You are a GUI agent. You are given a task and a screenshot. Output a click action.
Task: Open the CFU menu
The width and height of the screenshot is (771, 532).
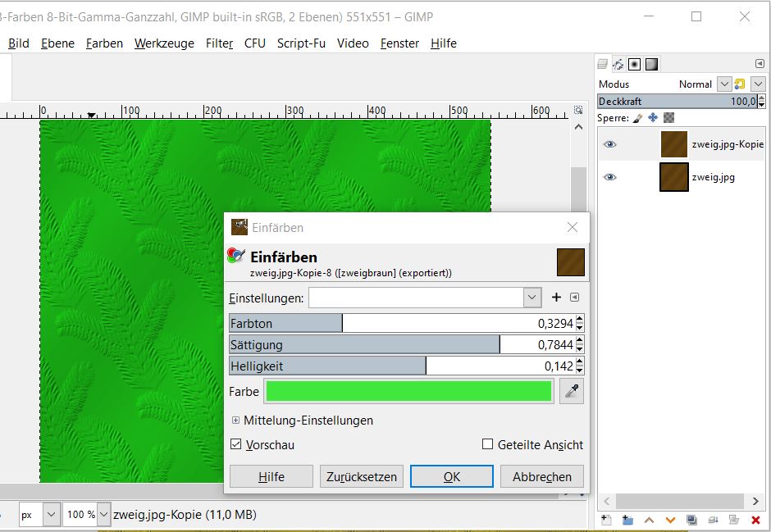pos(255,43)
